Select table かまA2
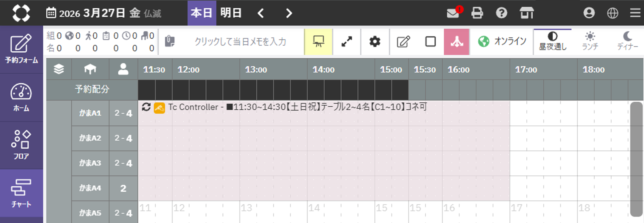This screenshot has height=223, width=644. pyautogui.click(x=90, y=138)
